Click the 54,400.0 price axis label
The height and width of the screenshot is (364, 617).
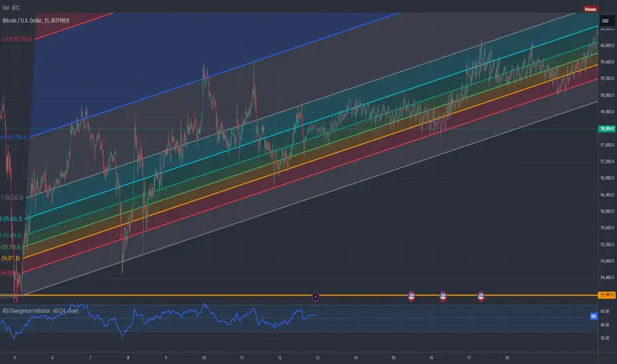click(607, 277)
